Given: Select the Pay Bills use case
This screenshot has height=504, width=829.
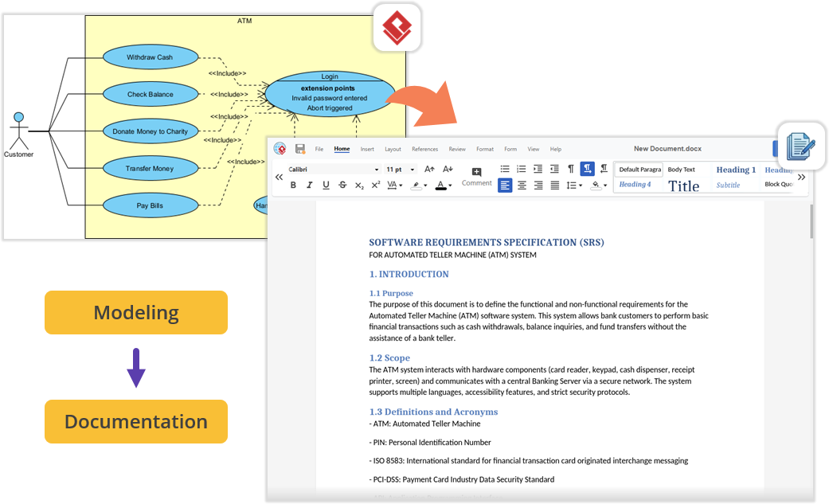Looking at the screenshot, I should click(x=151, y=205).
